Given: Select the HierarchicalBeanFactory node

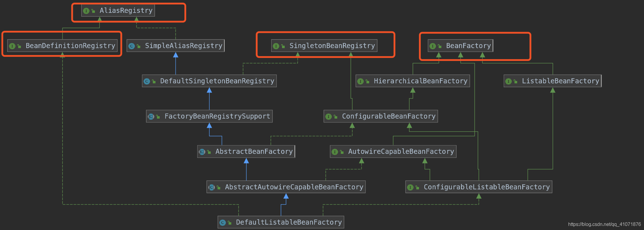Looking at the screenshot, I should 413,81.
